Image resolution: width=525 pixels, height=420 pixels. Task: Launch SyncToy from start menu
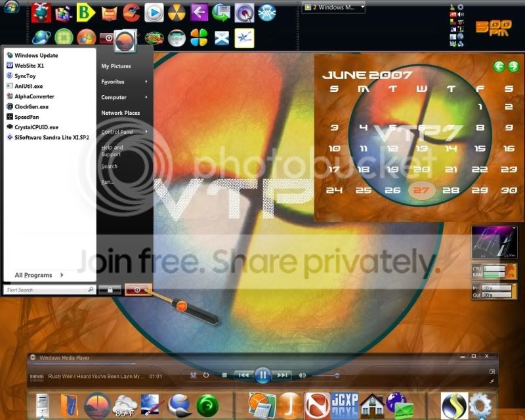[x=21, y=76]
